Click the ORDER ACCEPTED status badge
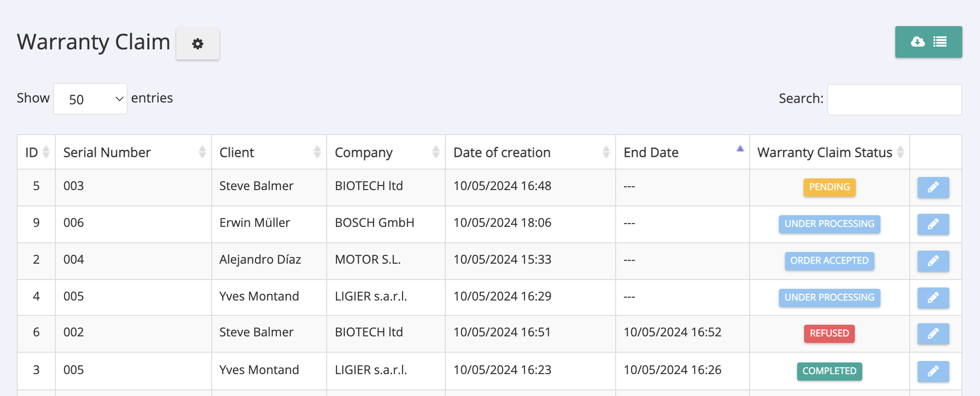This screenshot has height=396, width=980. click(x=829, y=261)
